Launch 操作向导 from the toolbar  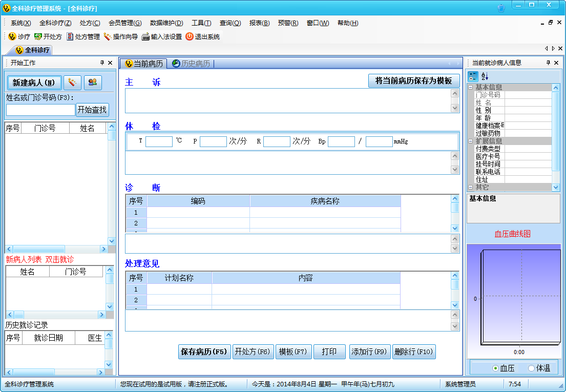(120, 36)
